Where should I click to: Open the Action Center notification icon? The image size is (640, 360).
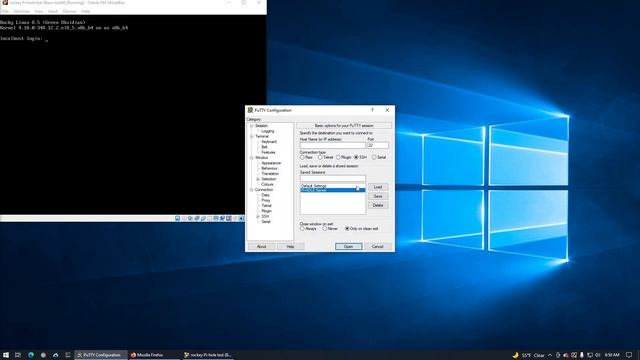tap(629, 355)
